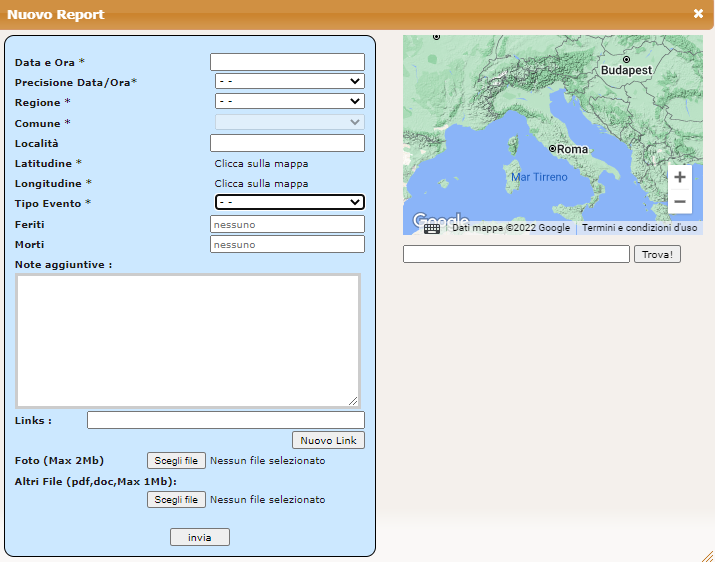715x562 pixels.
Task: Click the Links text field
Action: click(x=225, y=420)
